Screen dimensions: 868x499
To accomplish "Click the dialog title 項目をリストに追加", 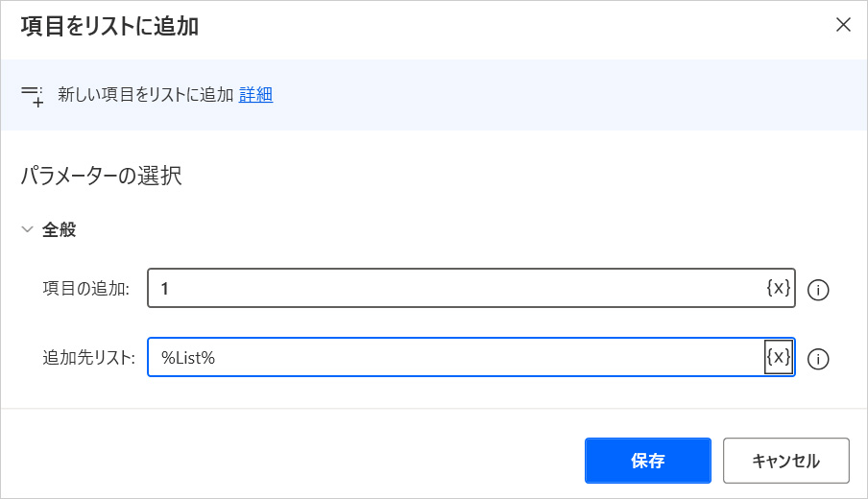I will click(109, 26).
